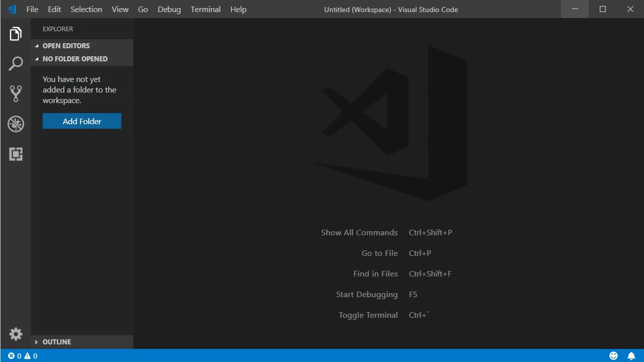Click the Show All Commands label
The width and height of the screenshot is (644, 362).
(359, 232)
